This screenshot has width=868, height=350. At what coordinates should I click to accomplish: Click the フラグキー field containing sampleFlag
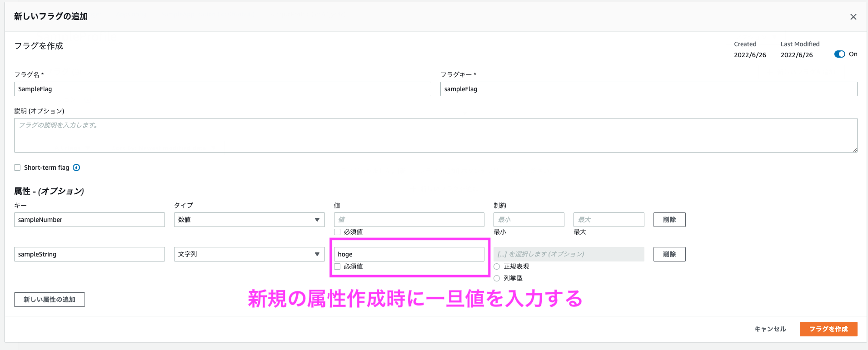coord(649,89)
